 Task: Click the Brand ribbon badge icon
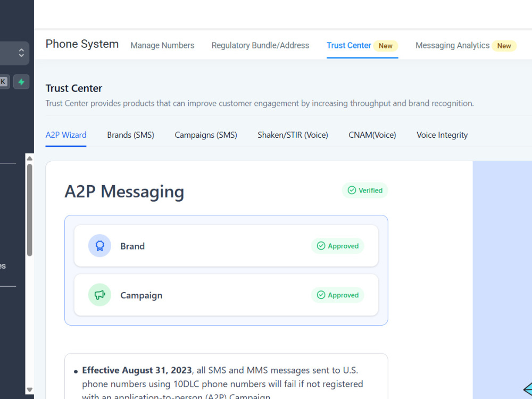(x=100, y=246)
